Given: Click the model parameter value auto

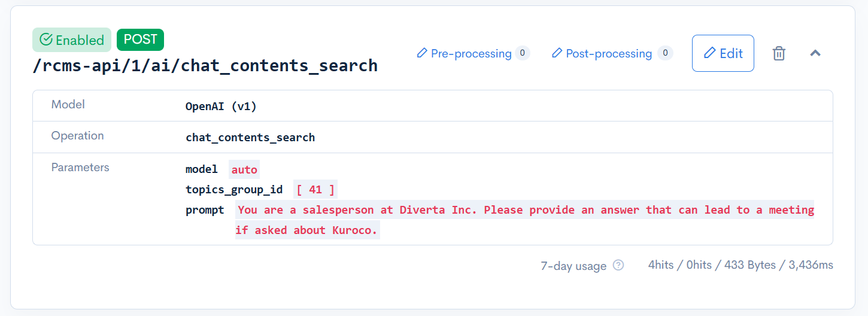Looking at the screenshot, I should [244, 169].
